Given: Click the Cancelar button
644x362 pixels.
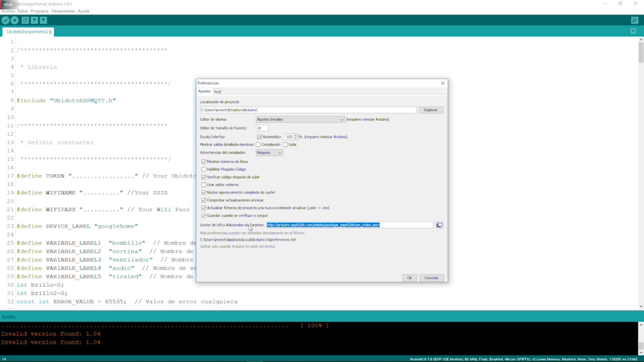Looking at the screenshot, I should 431,278.
